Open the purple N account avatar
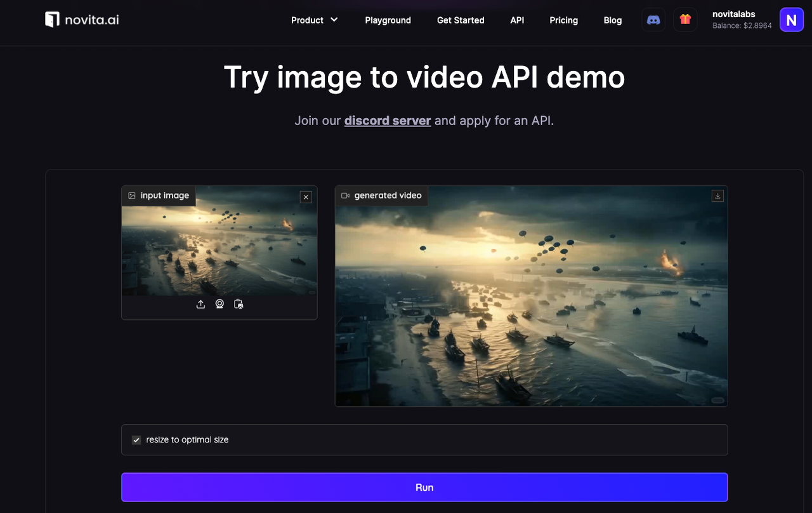Screen dimensions: 812x513 pos(791,20)
